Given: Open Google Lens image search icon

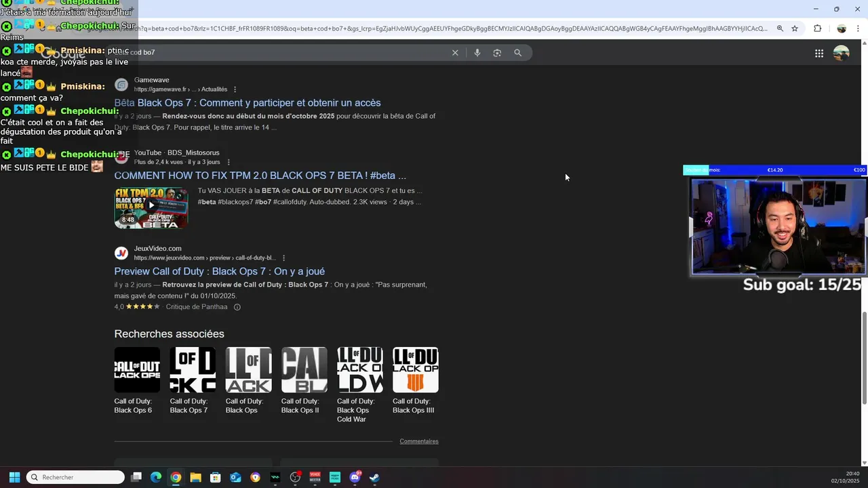Looking at the screenshot, I should point(497,53).
